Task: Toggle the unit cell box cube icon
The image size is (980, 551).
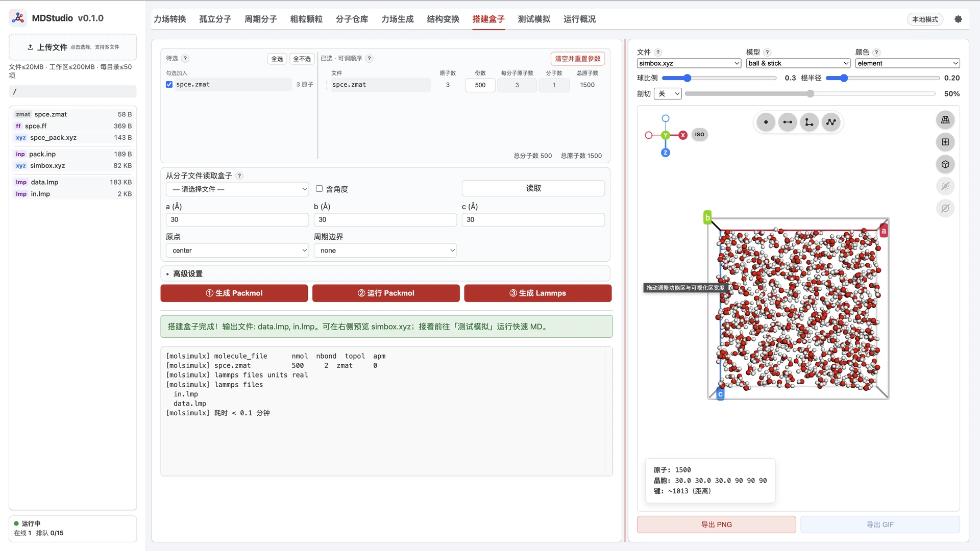Action: [x=945, y=164]
